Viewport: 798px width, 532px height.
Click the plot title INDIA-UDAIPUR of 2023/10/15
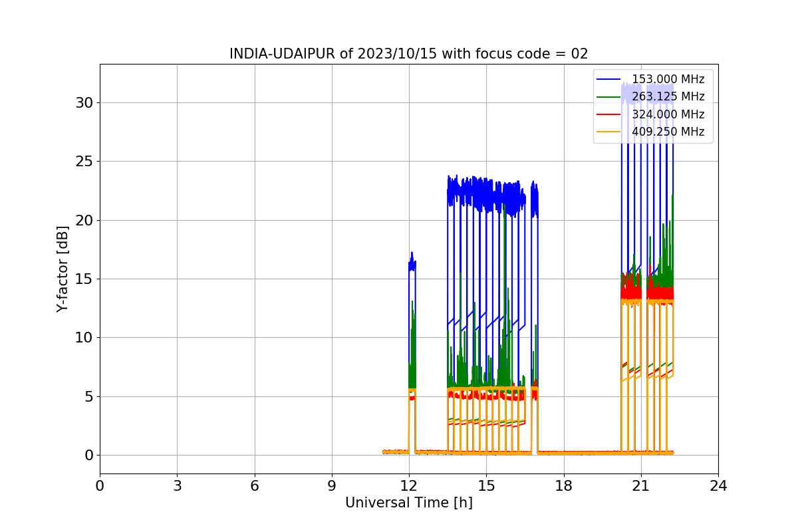408,54
